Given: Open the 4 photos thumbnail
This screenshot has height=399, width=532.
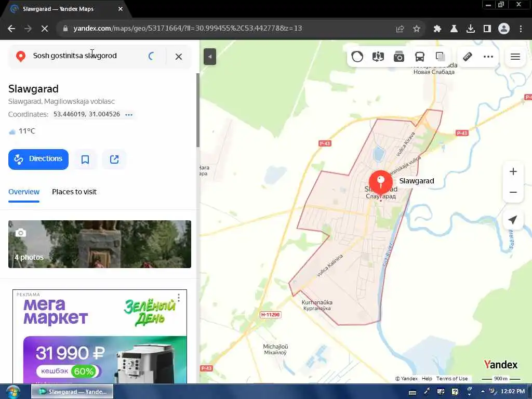Looking at the screenshot, I should [x=100, y=244].
